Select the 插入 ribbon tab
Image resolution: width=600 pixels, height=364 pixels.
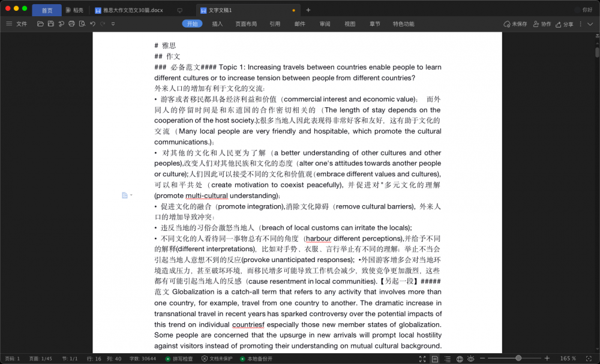point(217,24)
